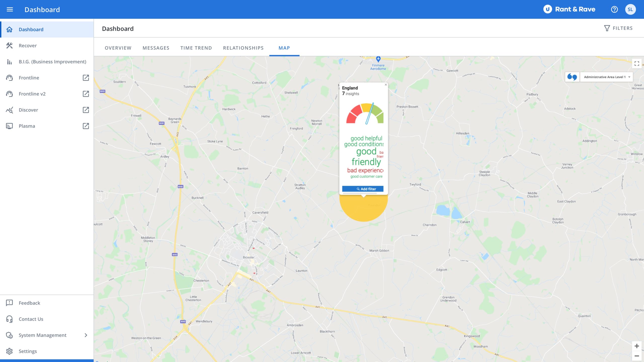Click the Rant & Rave logo
The image size is (644, 362).
[x=569, y=9]
